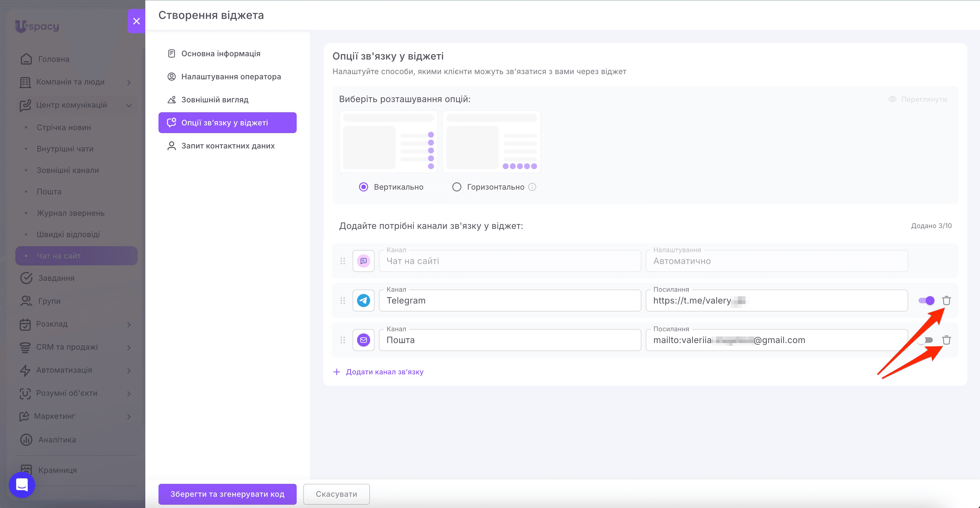Screen dimensions: 980x508
Task: Delete the Telegram channel with trash icon
Action: point(946,301)
